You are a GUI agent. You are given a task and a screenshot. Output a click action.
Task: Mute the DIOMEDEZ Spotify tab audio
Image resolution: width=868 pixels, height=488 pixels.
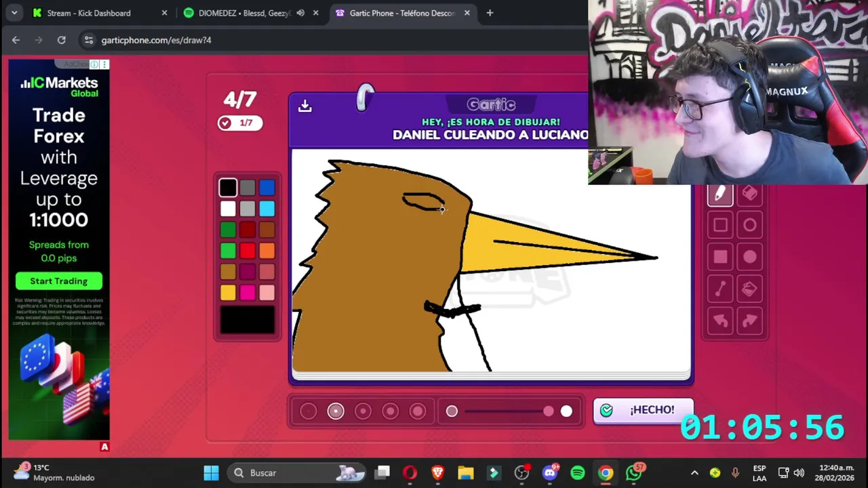point(300,13)
